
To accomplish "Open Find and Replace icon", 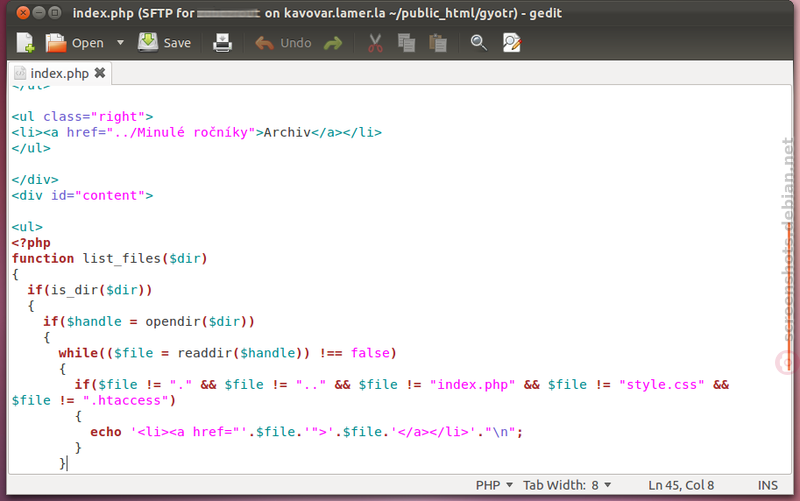I will (x=512, y=43).
